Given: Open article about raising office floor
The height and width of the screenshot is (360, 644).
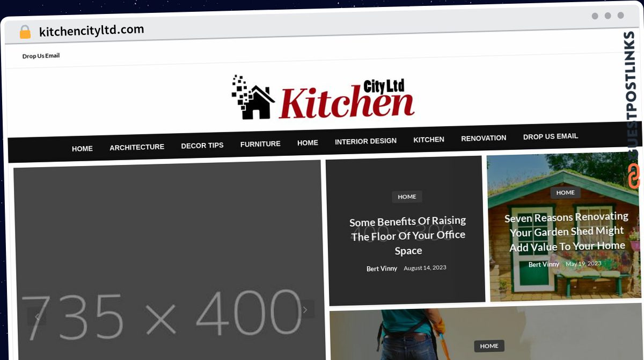Looking at the screenshot, I should (x=408, y=235).
